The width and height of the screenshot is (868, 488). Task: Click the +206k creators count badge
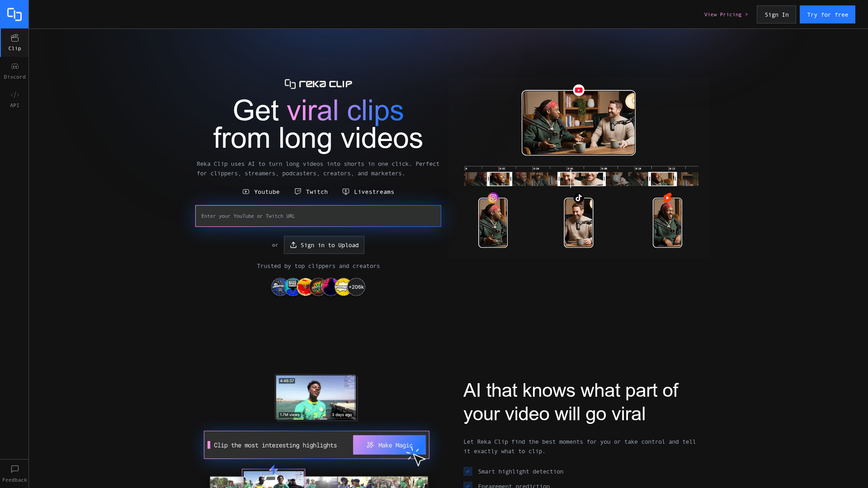coord(356,287)
